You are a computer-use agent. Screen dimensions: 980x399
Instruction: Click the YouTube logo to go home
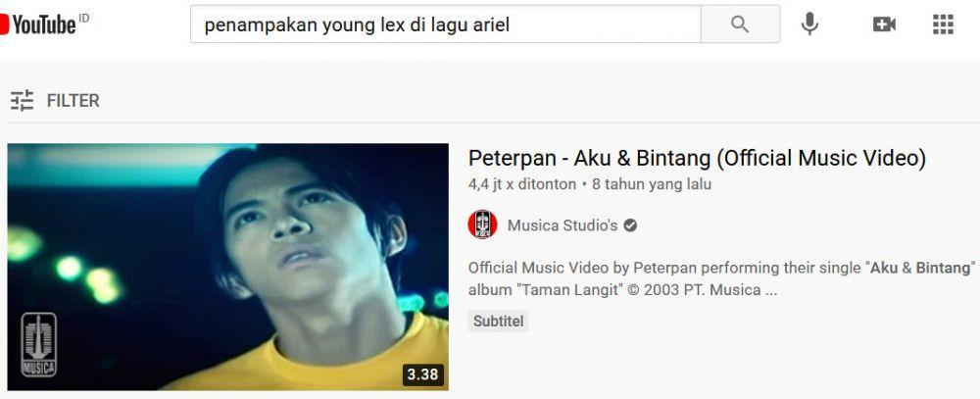pos(37,25)
